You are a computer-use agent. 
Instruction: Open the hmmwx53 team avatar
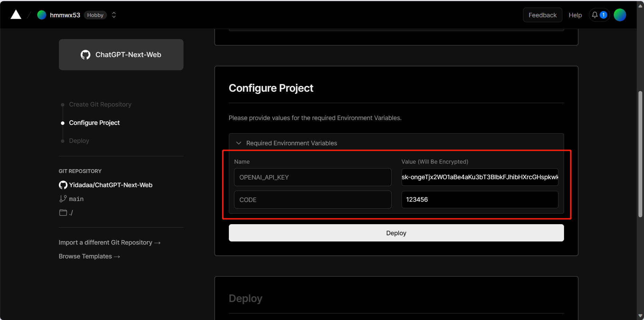pos(42,15)
